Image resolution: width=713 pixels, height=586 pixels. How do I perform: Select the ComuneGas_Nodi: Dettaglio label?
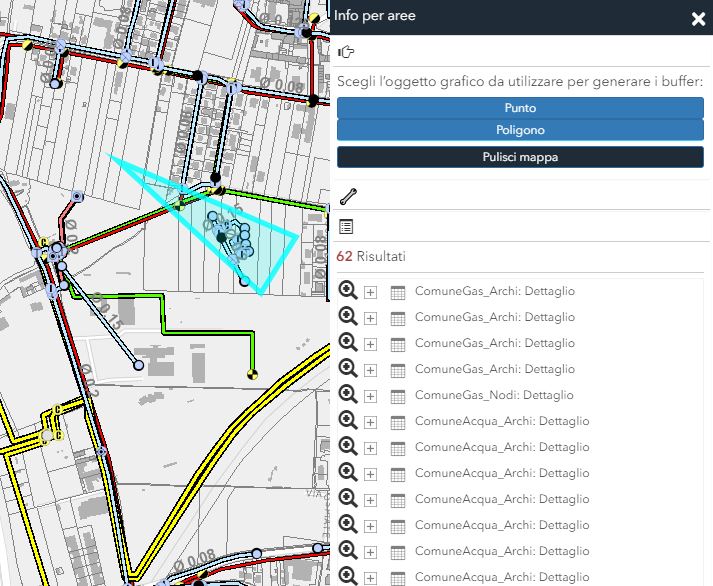494,395
